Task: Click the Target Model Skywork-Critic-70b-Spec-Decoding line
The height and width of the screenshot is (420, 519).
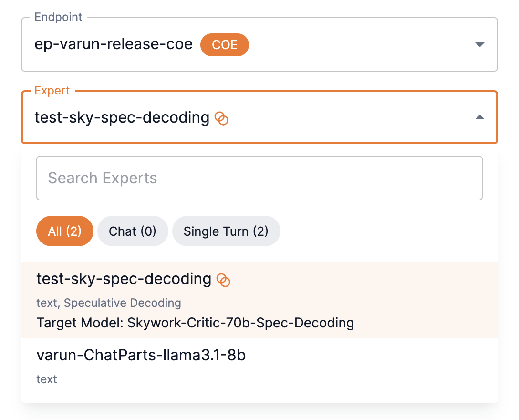Action: tap(195, 323)
